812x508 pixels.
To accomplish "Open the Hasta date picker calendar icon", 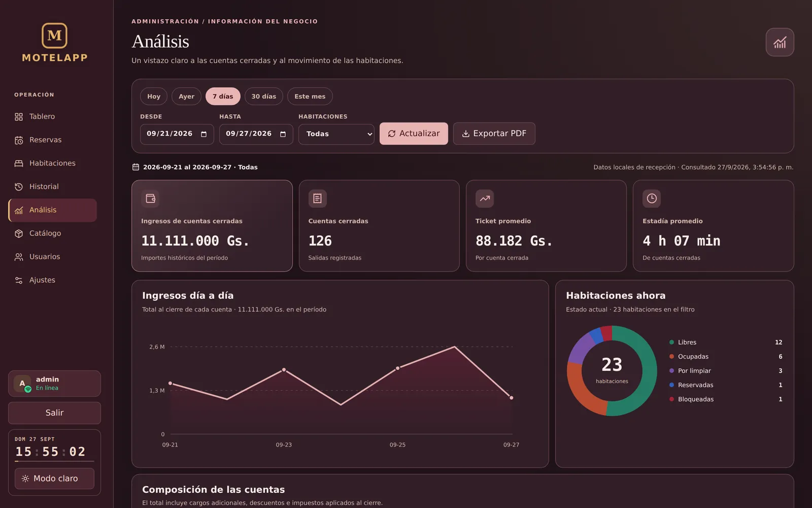I will pos(283,134).
